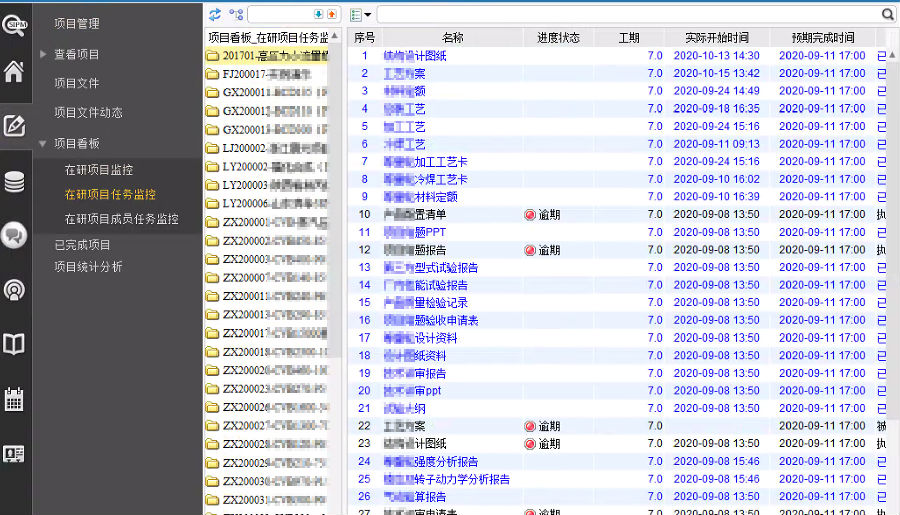Click the open book icon in sidebar
The height and width of the screenshot is (515, 900).
(14, 345)
